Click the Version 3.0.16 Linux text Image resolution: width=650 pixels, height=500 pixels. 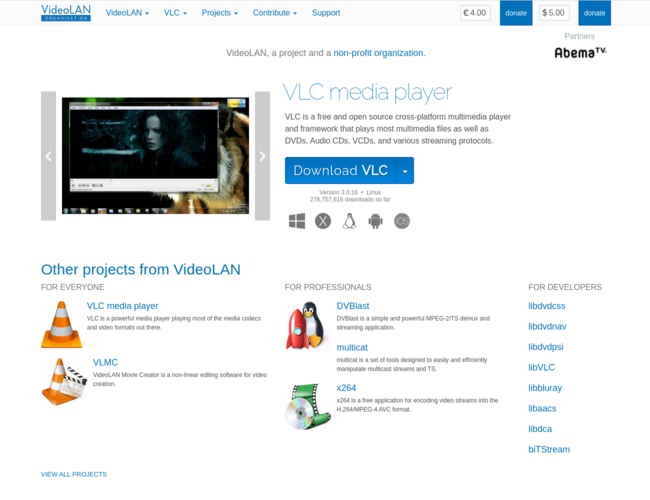350,192
